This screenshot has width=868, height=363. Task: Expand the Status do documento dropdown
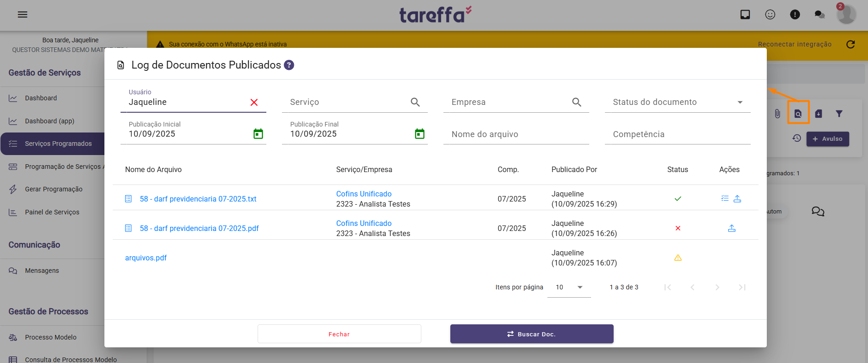pyautogui.click(x=740, y=102)
